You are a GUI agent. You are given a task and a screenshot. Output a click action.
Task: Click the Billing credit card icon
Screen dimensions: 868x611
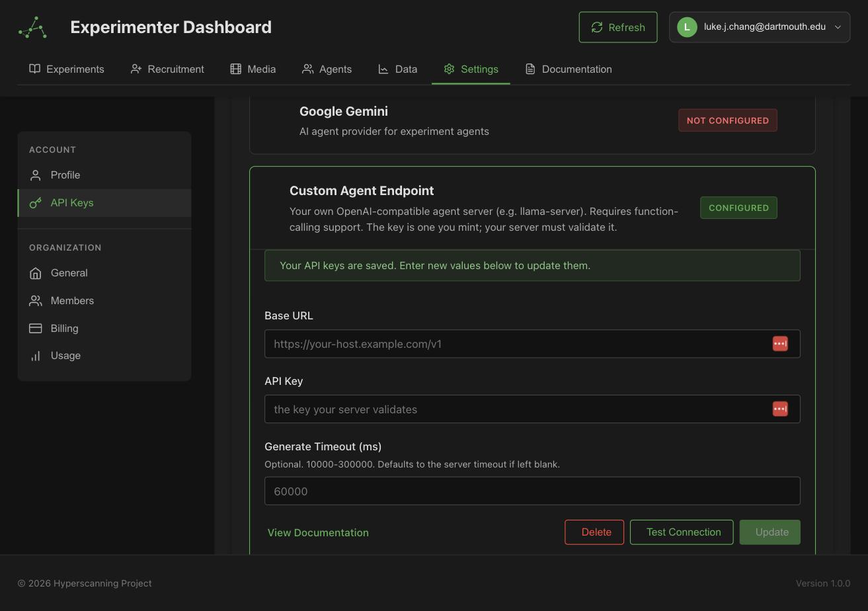point(36,329)
